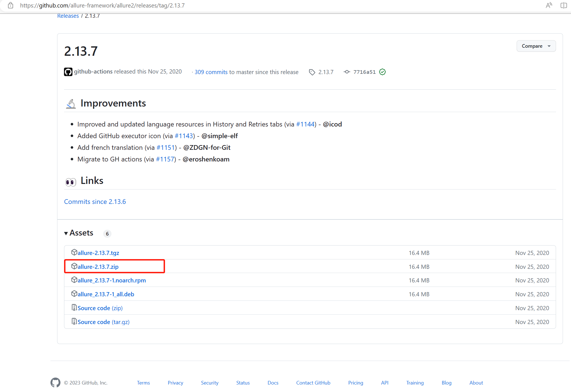
Task: Click the GitHub logo in the footer
Action: pos(55,383)
